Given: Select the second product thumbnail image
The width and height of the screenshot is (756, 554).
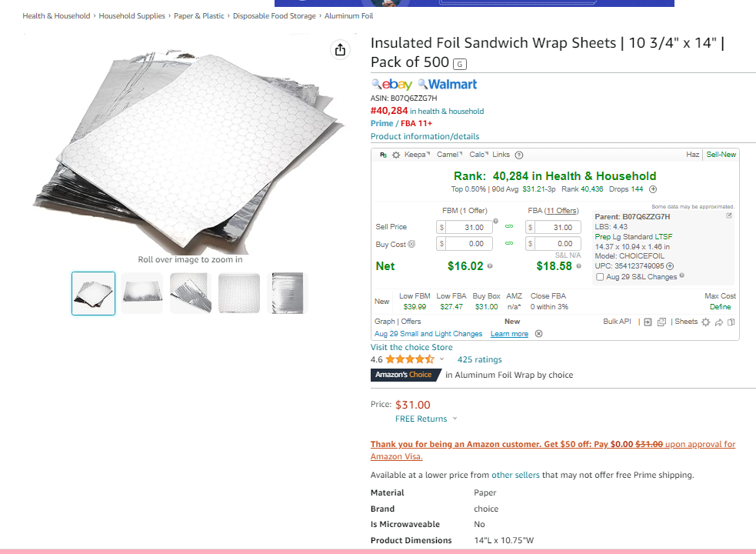Looking at the screenshot, I should pyautogui.click(x=142, y=293).
